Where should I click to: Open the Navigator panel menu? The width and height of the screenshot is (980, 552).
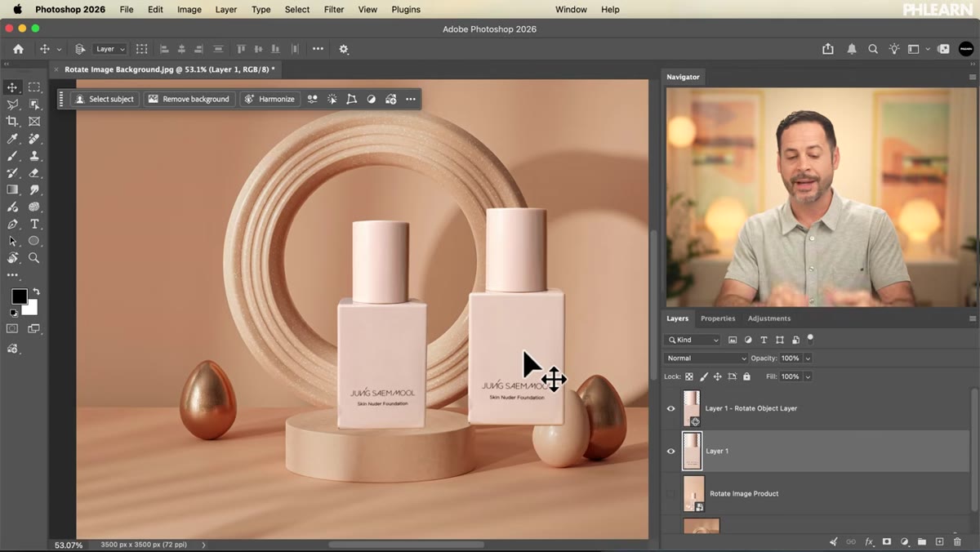pos(972,77)
